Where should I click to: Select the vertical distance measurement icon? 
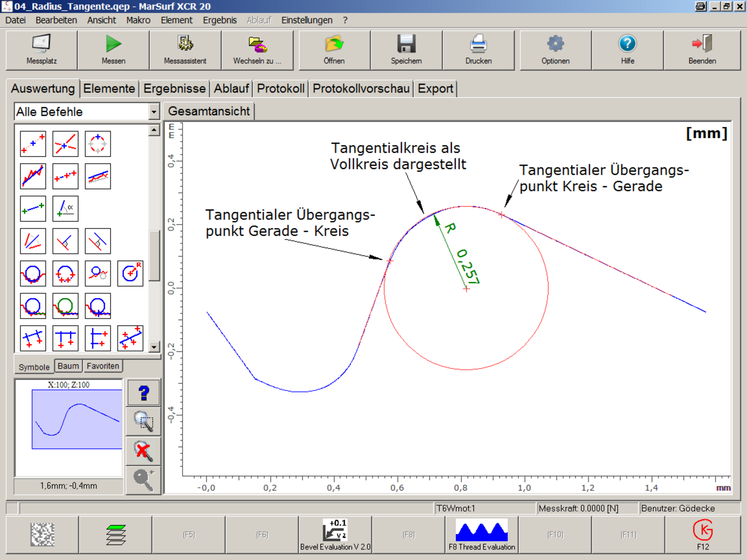point(98,338)
